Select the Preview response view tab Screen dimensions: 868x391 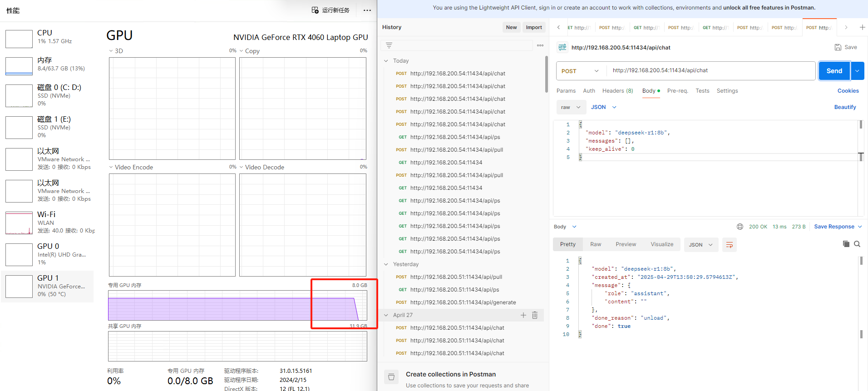pos(626,244)
